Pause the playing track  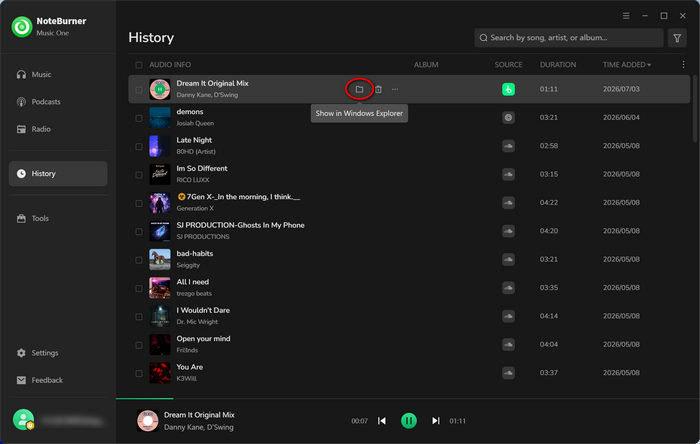(408, 421)
